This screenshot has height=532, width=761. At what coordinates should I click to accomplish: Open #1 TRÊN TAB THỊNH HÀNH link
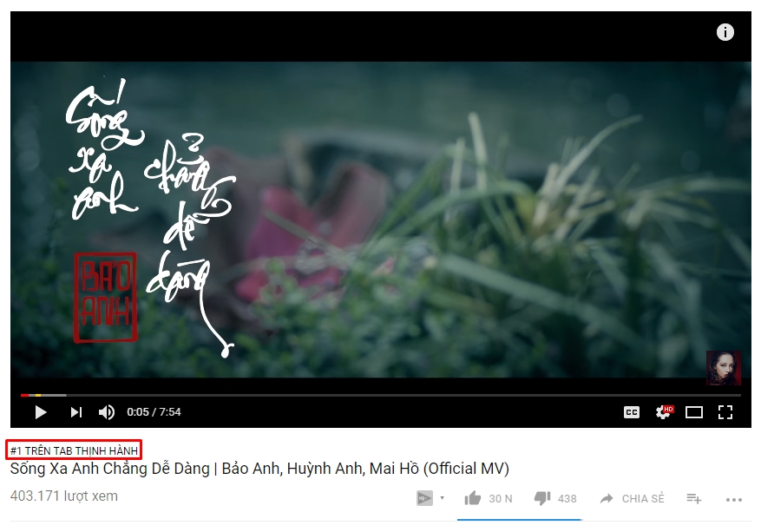click(x=75, y=450)
